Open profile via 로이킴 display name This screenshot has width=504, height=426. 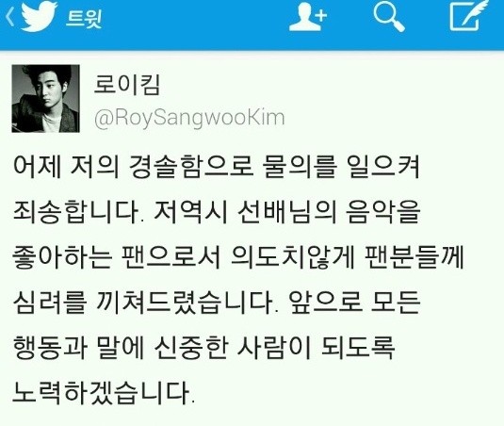(x=126, y=85)
